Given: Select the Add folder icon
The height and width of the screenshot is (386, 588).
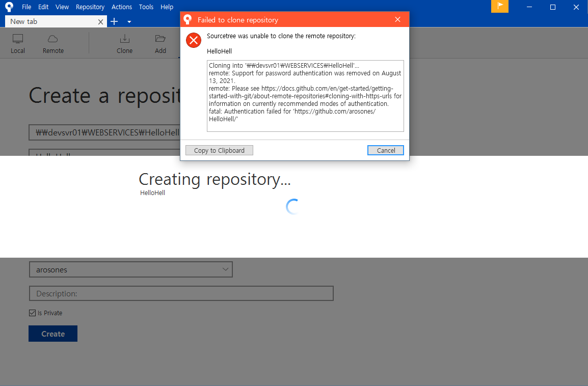Looking at the screenshot, I should point(161,44).
